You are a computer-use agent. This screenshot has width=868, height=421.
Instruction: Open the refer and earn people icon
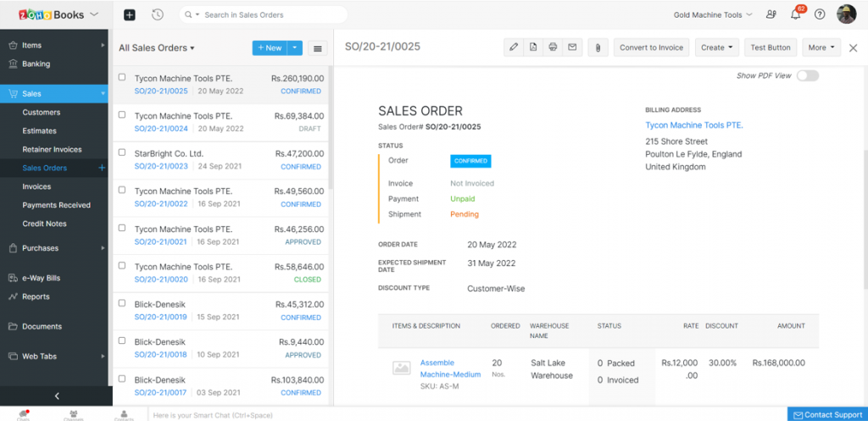(771, 15)
